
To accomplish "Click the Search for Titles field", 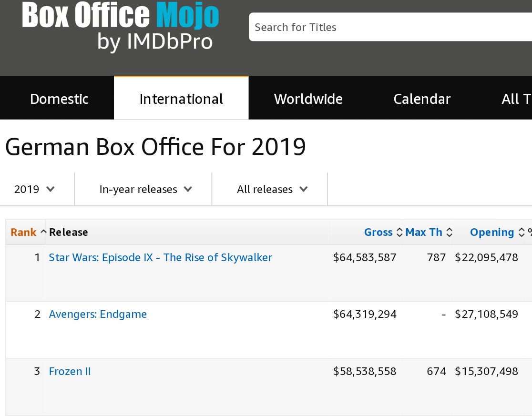I will pos(390,27).
